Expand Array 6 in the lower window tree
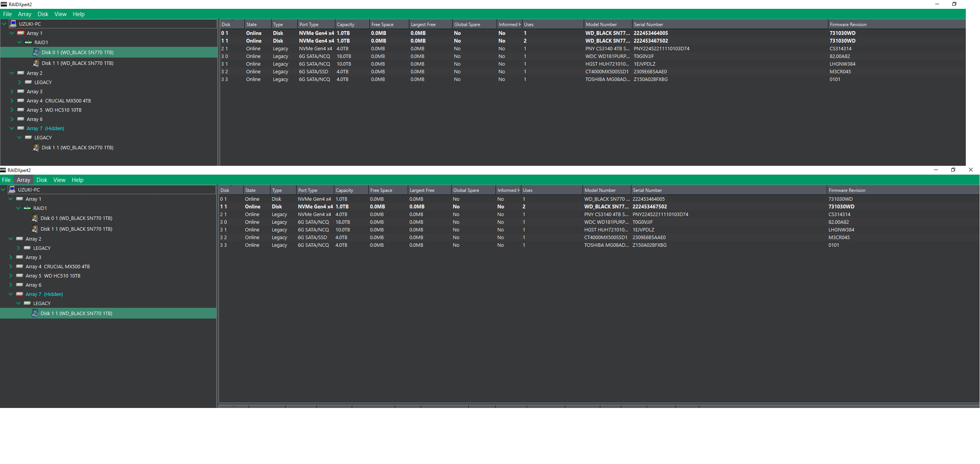Viewport: 980px width, 464px height. (10, 285)
